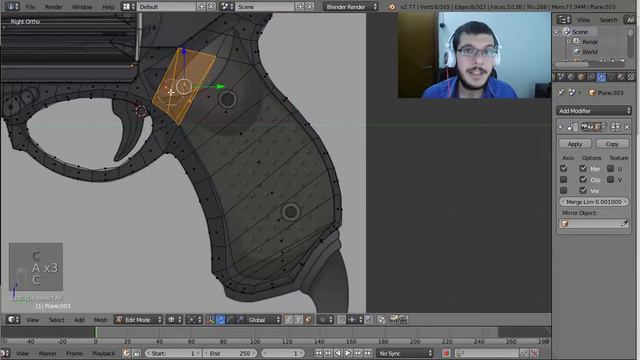The height and width of the screenshot is (360, 640).
Task: Open the Constraints properties tab
Action: tap(591, 77)
